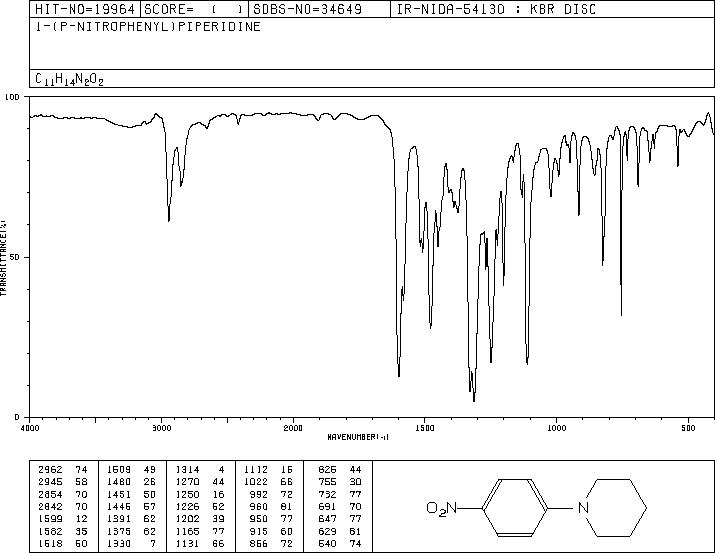Click the 1250 peak value in the table
Image resolution: width=715 pixels, height=553 pixels.
(x=187, y=494)
